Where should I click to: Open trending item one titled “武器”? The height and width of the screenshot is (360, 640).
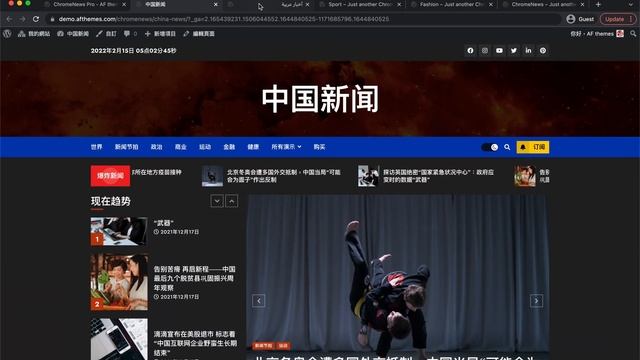click(x=164, y=223)
